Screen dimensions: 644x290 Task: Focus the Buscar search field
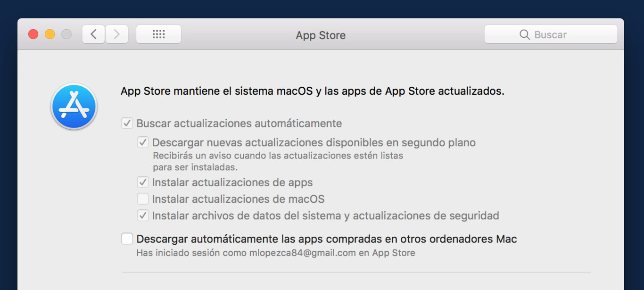551,34
